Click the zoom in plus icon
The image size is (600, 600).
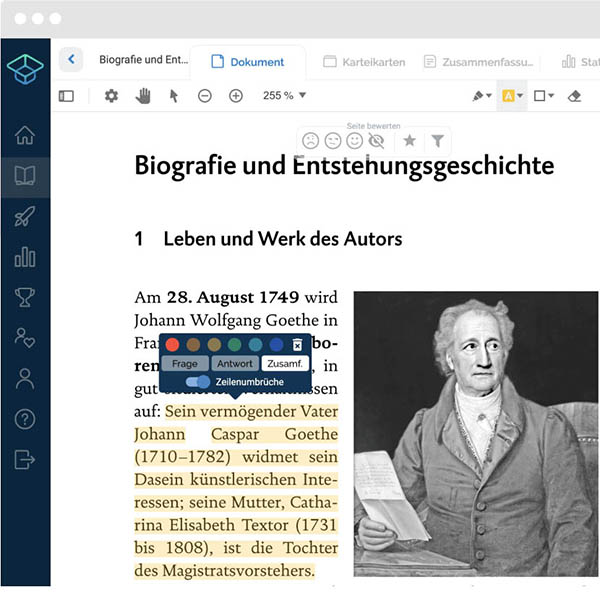click(x=236, y=96)
